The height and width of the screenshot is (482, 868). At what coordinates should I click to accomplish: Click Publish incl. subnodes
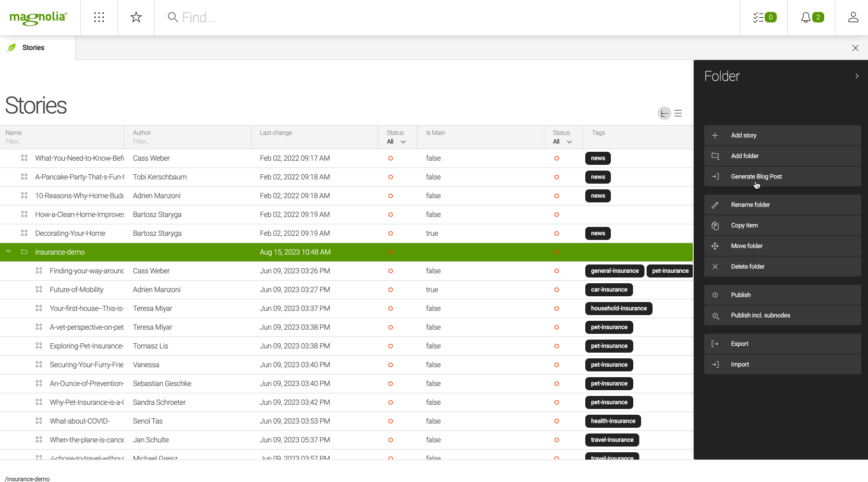pyautogui.click(x=760, y=316)
